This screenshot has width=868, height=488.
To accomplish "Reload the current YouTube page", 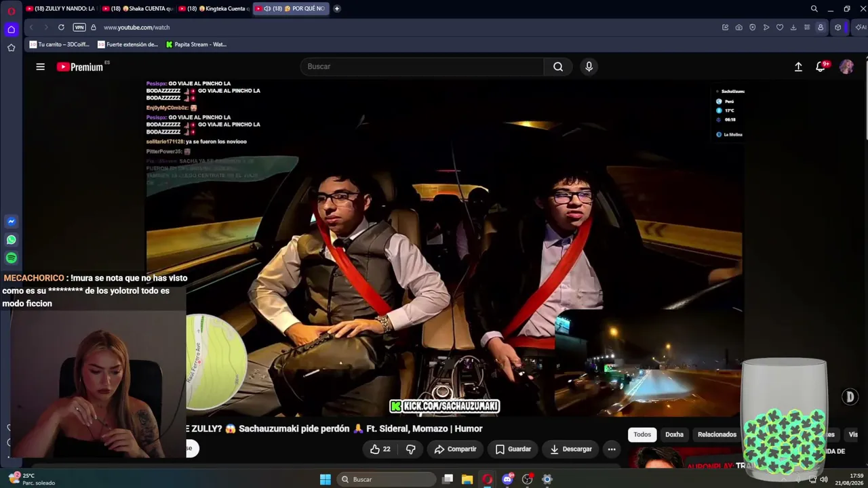I will pyautogui.click(x=61, y=27).
